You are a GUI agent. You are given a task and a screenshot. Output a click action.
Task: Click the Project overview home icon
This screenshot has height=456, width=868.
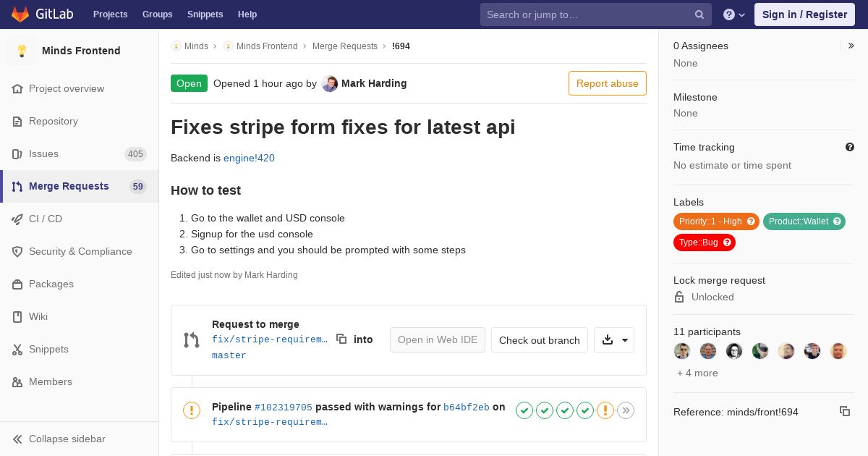(x=17, y=88)
